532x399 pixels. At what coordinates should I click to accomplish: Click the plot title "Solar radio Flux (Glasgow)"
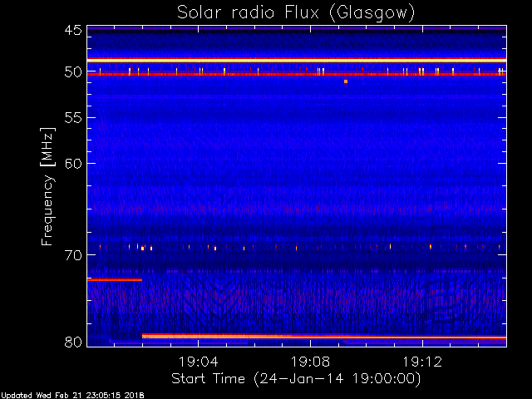[x=296, y=13]
